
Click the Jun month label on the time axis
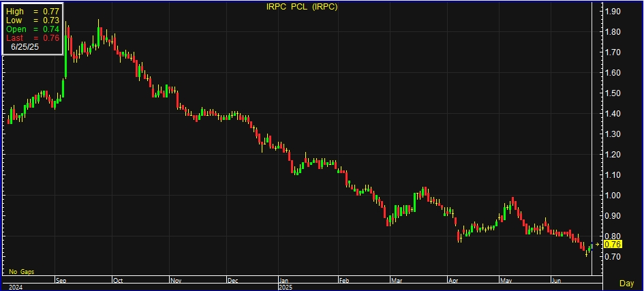click(x=555, y=281)
